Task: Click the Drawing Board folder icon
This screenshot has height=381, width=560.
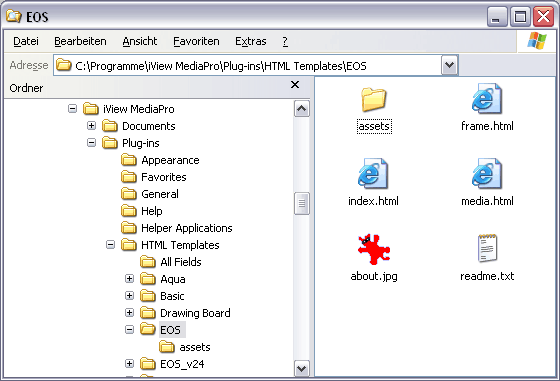Action: 148,313
